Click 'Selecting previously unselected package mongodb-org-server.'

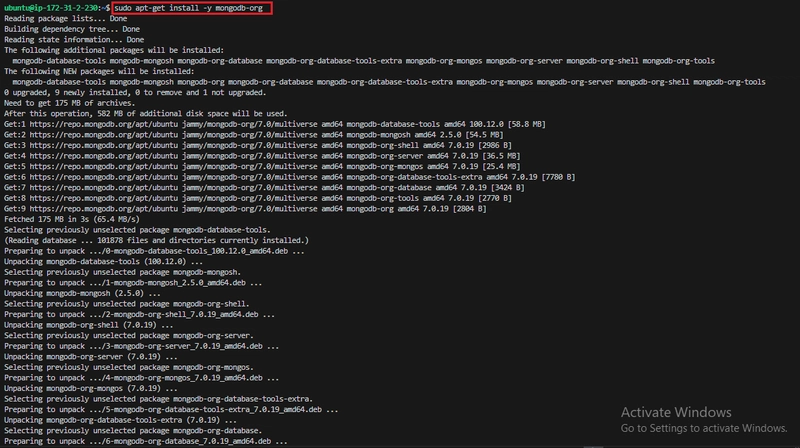pos(129,336)
